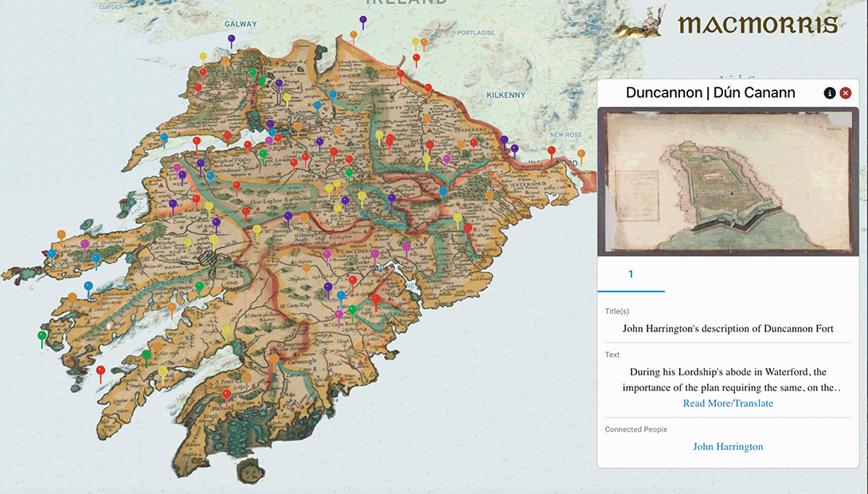Image resolution: width=868 pixels, height=494 pixels.
Task: Click the GALWAY map label
Action: pyautogui.click(x=240, y=25)
